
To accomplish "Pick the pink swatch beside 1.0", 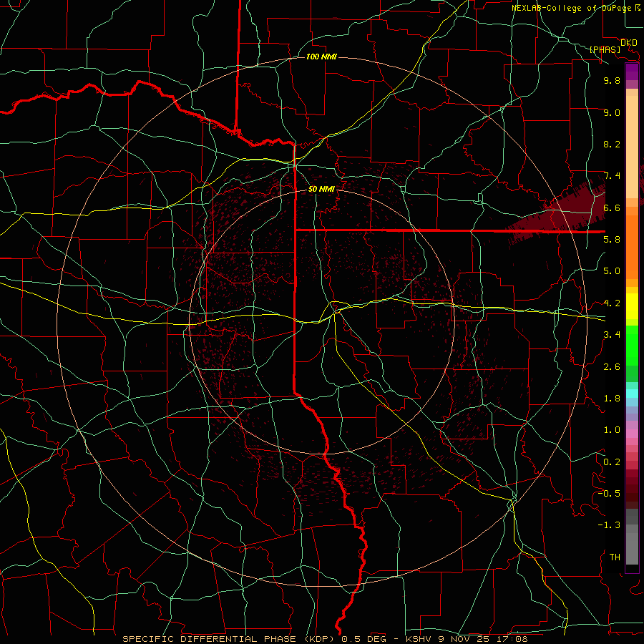I will [632, 434].
